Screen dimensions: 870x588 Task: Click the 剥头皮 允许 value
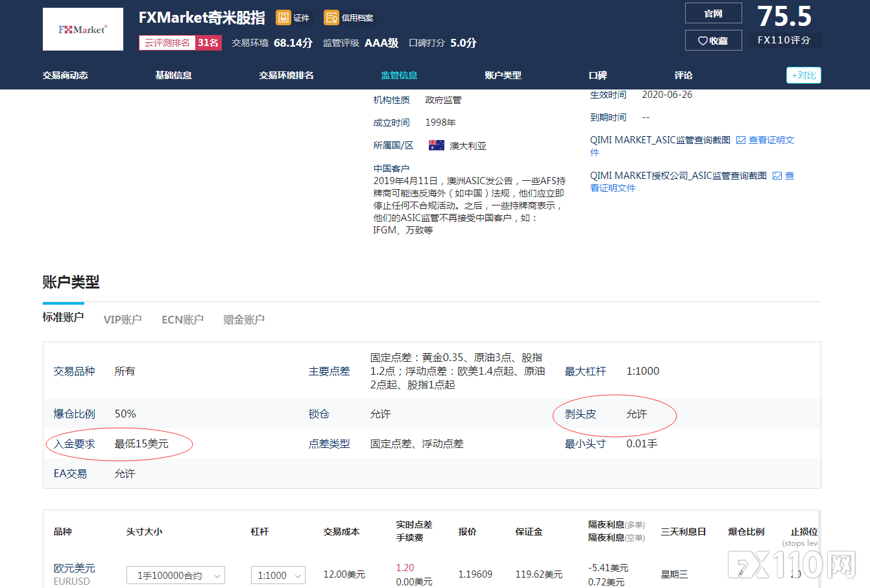tap(636, 414)
